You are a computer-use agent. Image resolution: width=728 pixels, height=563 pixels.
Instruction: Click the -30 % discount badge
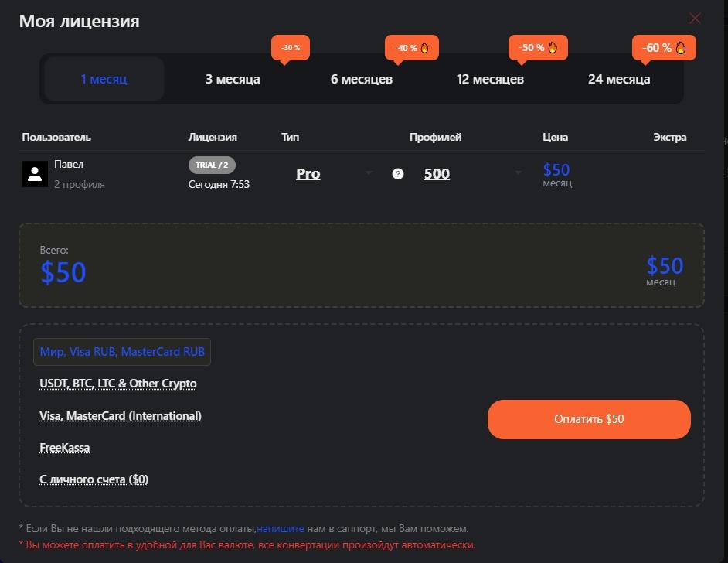tap(291, 47)
